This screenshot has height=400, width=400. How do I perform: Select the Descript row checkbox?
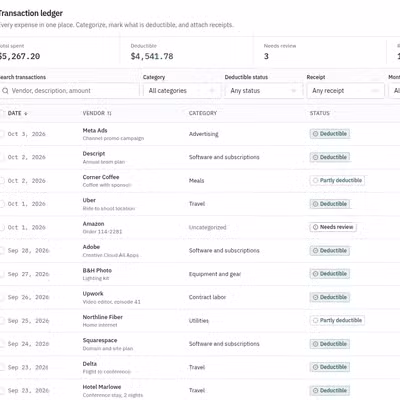click(1, 157)
